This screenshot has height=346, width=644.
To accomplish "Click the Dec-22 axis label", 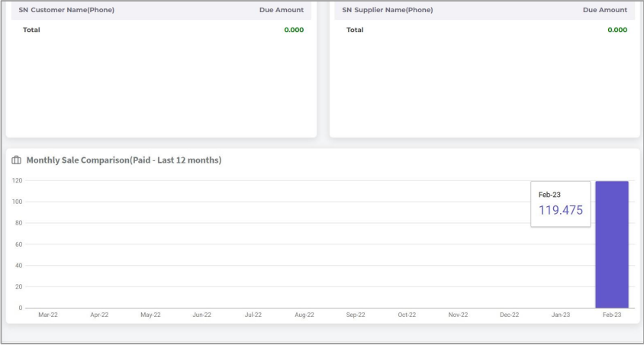I will [509, 315].
